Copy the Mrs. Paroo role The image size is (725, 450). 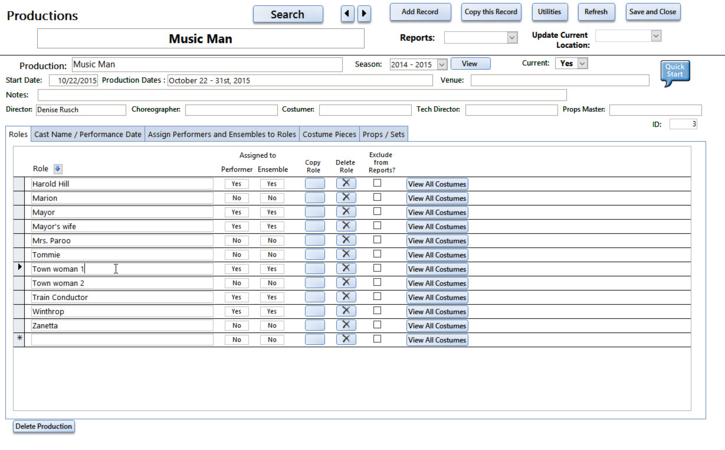[x=315, y=240]
